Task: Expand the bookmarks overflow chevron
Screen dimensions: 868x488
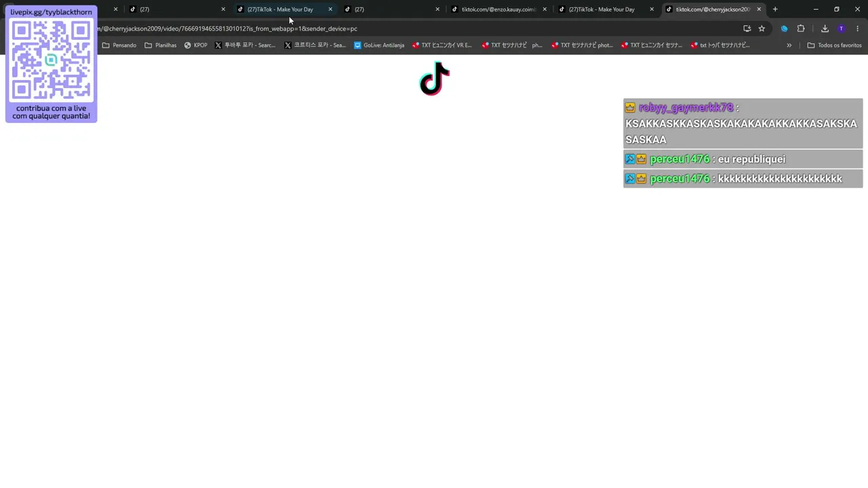Action: point(789,45)
